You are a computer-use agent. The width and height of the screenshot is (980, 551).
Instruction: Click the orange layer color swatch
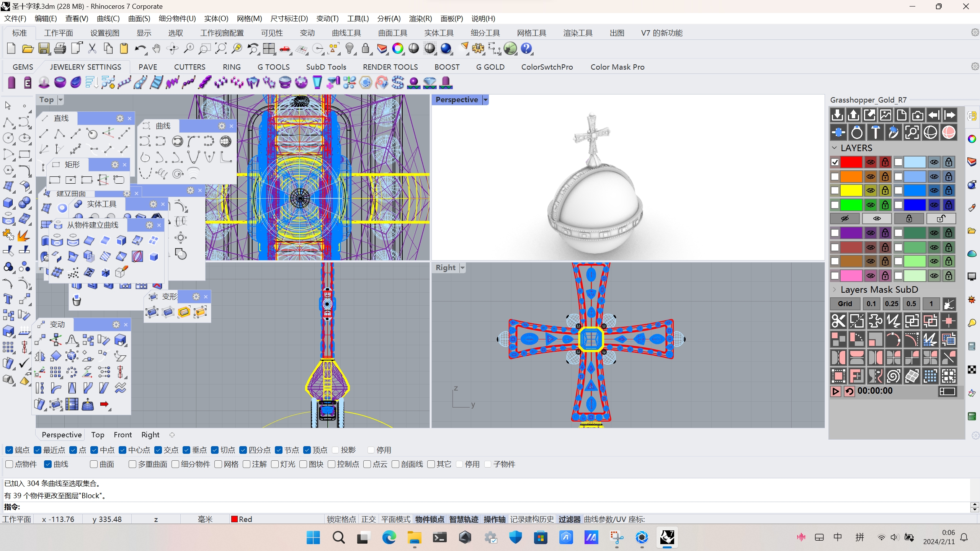[851, 176]
